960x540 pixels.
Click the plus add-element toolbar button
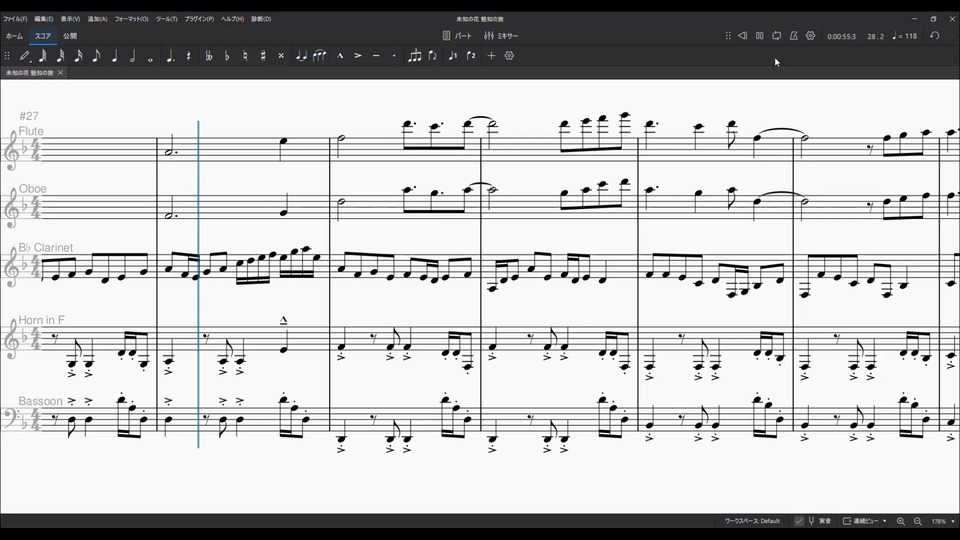pos(491,56)
